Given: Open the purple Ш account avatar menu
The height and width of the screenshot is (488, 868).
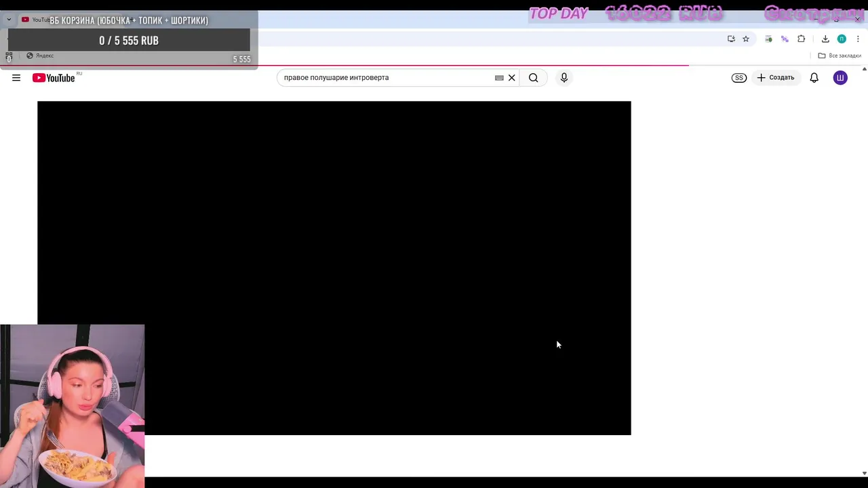Looking at the screenshot, I should pos(840,78).
